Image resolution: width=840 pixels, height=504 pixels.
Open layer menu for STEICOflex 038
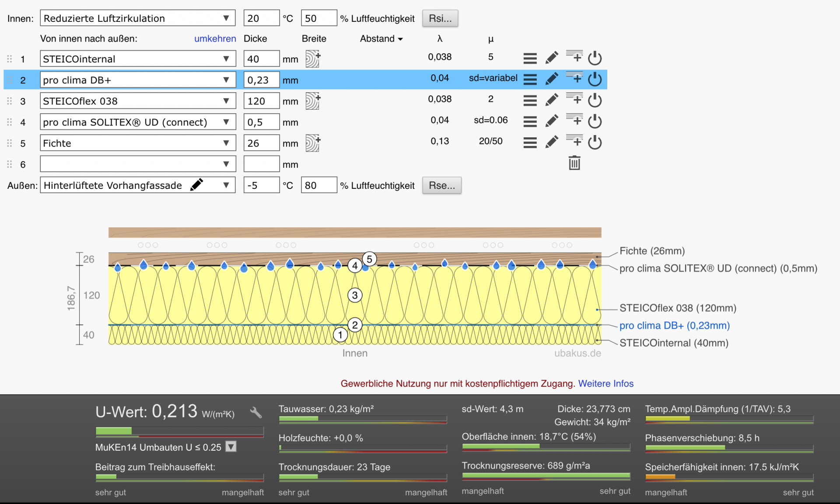pyautogui.click(x=530, y=100)
